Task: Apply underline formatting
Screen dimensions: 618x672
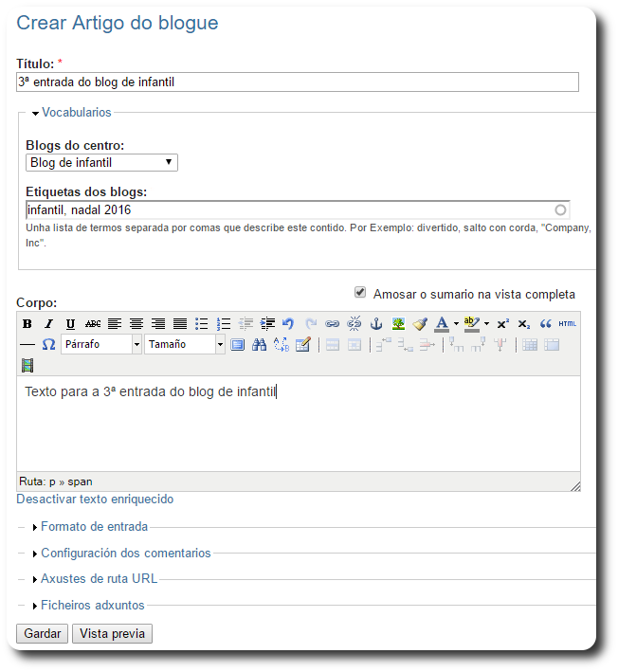Action: click(71, 323)
